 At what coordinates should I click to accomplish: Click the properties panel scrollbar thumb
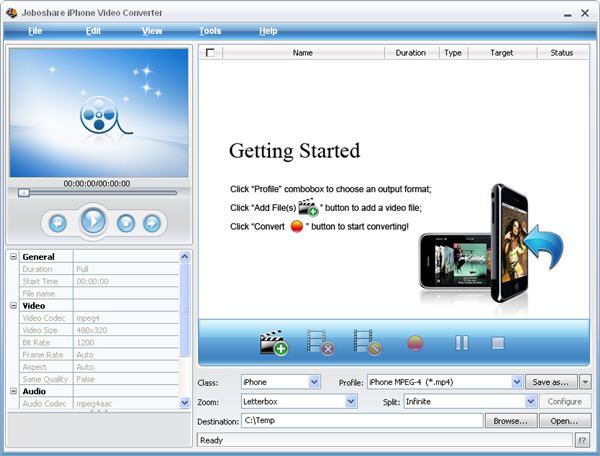point(184,310)
